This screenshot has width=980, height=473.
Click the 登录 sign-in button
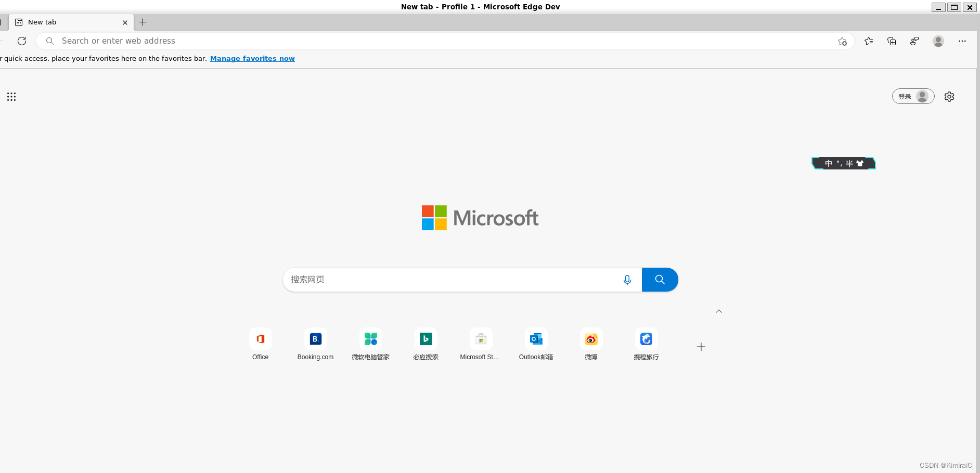pyautogui.click(x=913, y=97)
